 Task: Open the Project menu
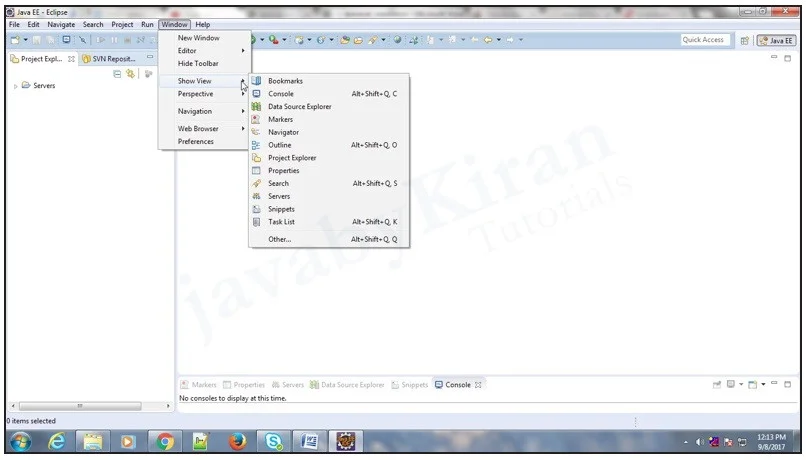tap(122, 25)
